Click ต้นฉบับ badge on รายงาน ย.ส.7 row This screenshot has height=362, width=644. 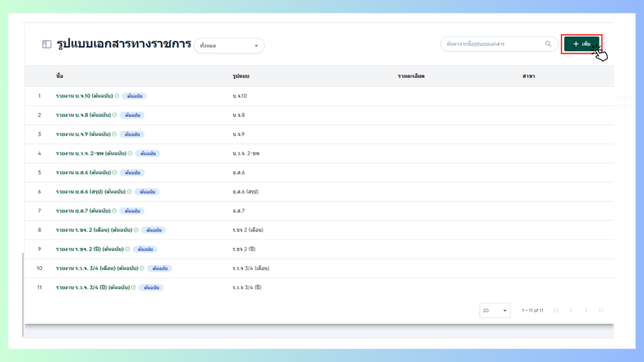[132, 211]
